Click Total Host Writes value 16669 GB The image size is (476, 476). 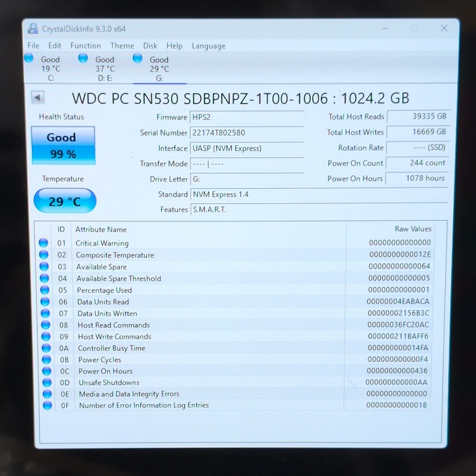click(x=418, y=132)
